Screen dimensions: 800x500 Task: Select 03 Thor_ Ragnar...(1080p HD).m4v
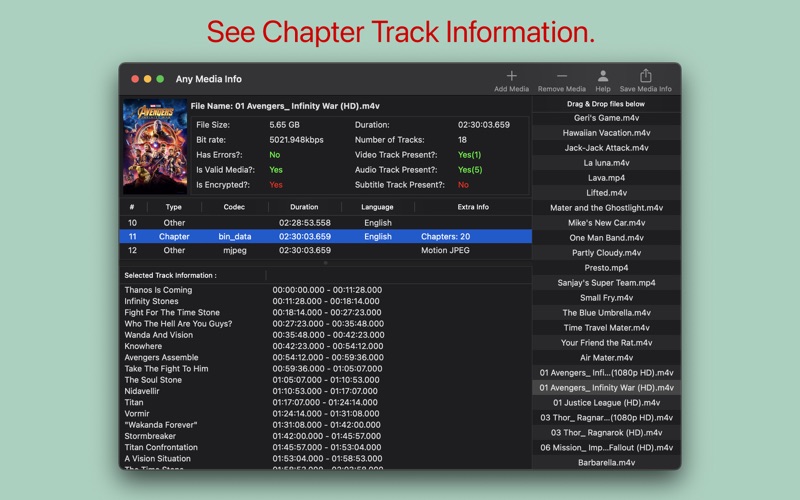coord(606,418)
